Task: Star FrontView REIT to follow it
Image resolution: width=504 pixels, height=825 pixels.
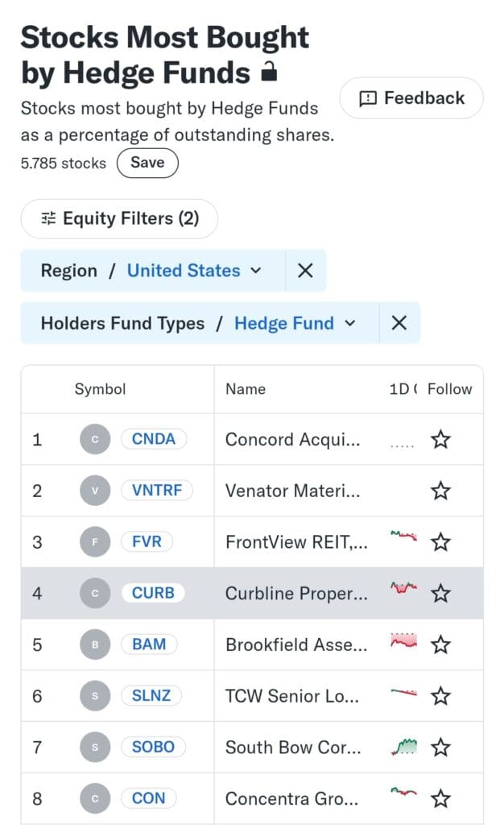Action: (440, 541)
